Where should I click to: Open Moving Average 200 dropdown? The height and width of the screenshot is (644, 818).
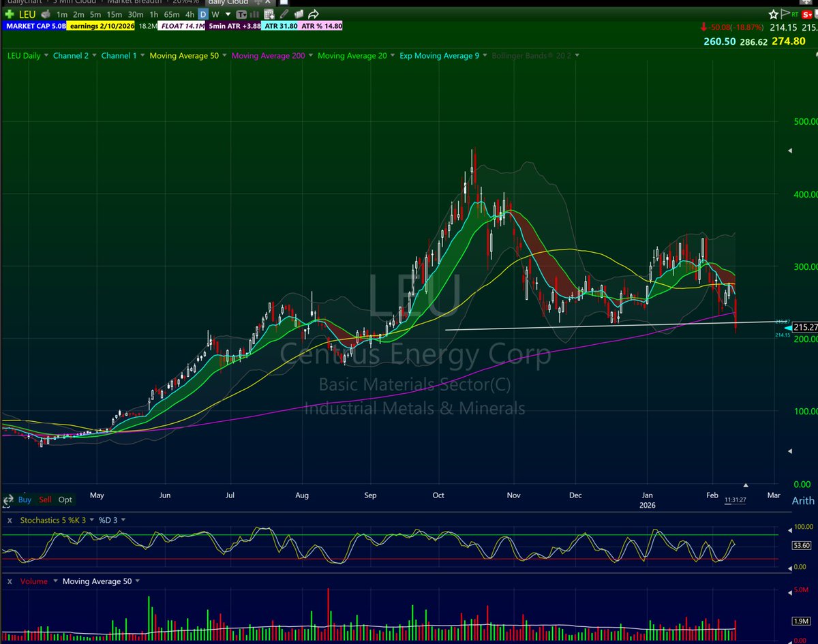(x=311, y=56)
